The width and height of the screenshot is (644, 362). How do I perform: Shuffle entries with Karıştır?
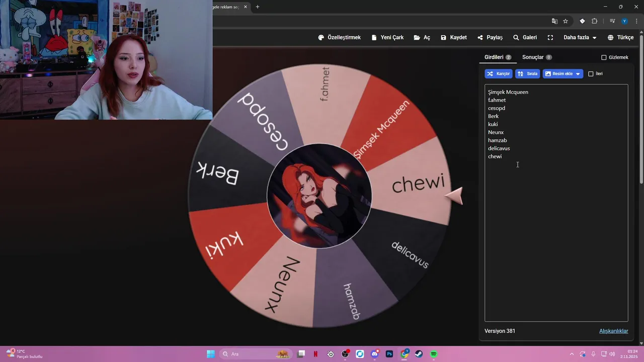(499, 74)
